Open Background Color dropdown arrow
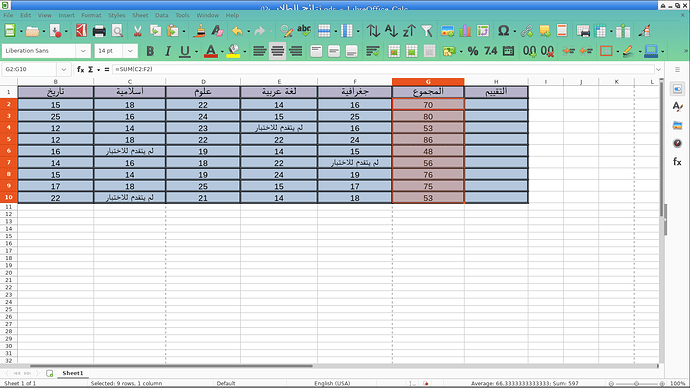The image size is (690, 388). pyautogui.click(x=245, y=51)
